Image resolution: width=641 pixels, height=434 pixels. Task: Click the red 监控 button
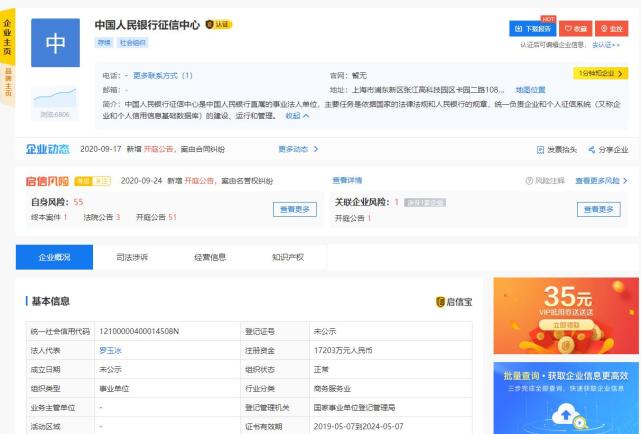point(612,29)
